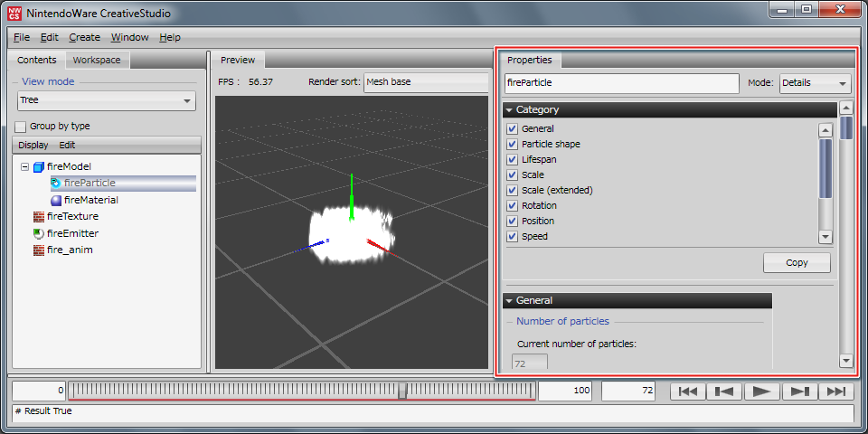The width and height of the screenshot is (868, 434).
Task: Click the current frame field showing 72
Action: coord(628,391)
